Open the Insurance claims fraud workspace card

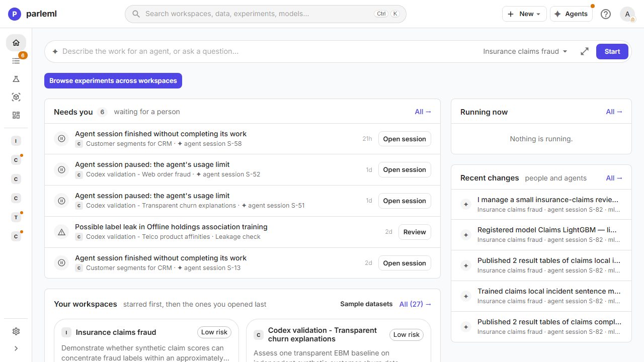[x=146, y=340]
